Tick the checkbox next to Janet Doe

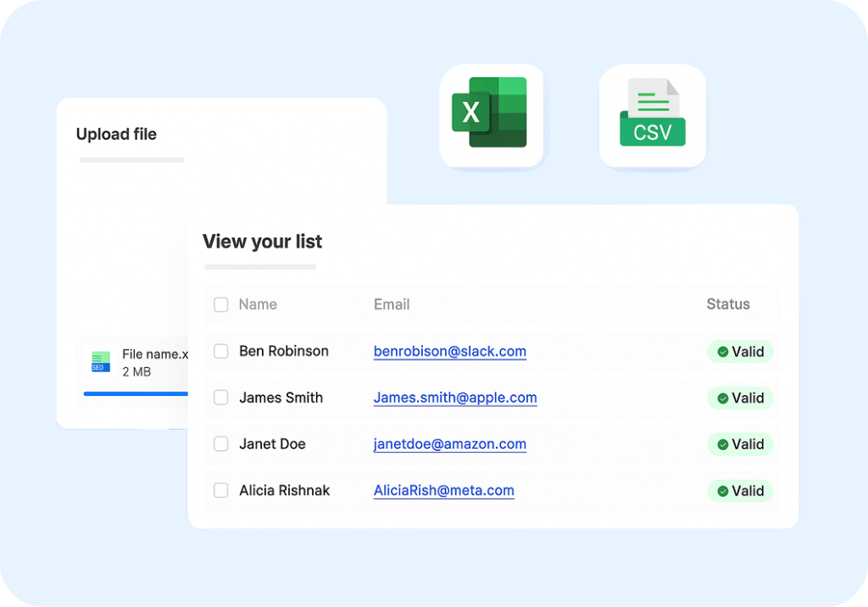pyautogui.click(x=221, y=443)
